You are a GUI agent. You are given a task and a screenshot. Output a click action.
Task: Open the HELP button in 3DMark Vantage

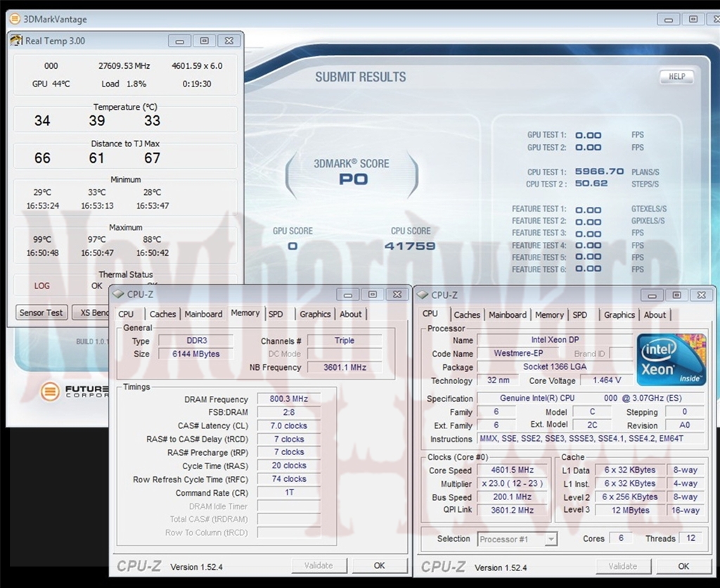click(x=676, y=77)
